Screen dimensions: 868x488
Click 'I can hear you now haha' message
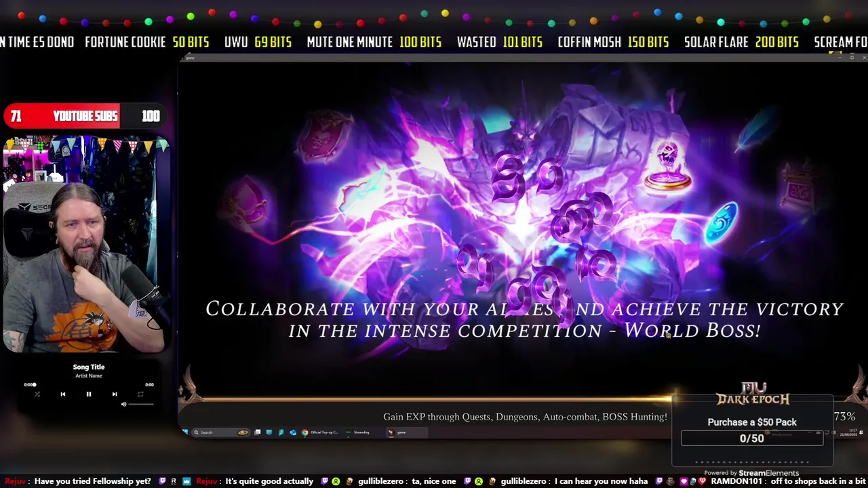pyautogui.click(x=601, y=481)
